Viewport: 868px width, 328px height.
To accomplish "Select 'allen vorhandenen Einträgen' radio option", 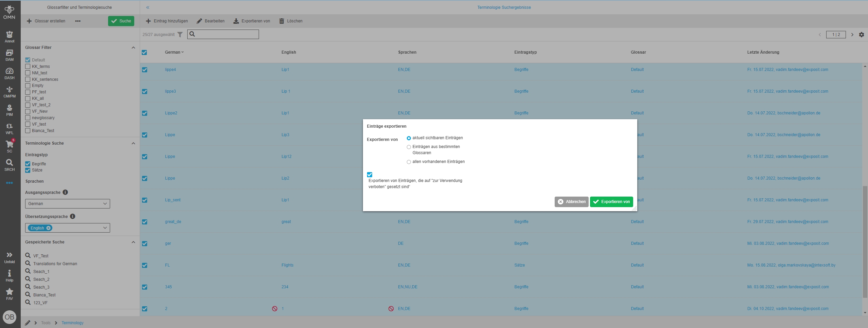I will (409, 162).
